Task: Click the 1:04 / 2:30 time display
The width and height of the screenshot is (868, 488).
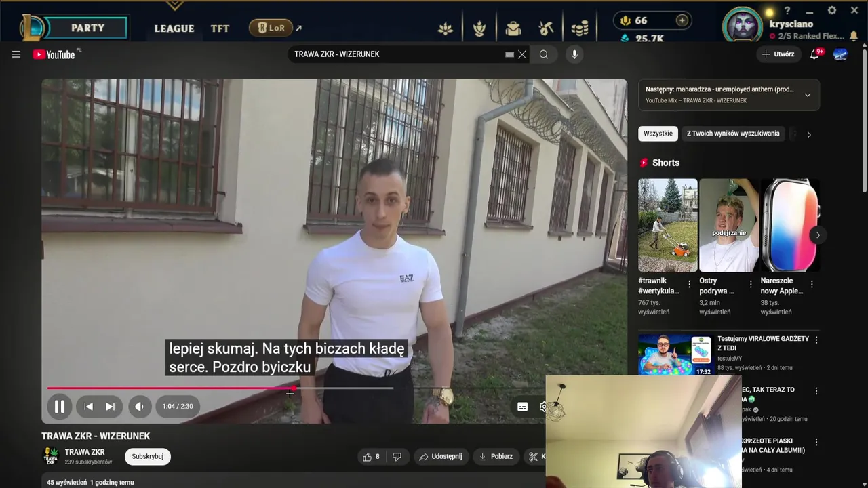Action: pyautogui.click(x=178, y=407)
